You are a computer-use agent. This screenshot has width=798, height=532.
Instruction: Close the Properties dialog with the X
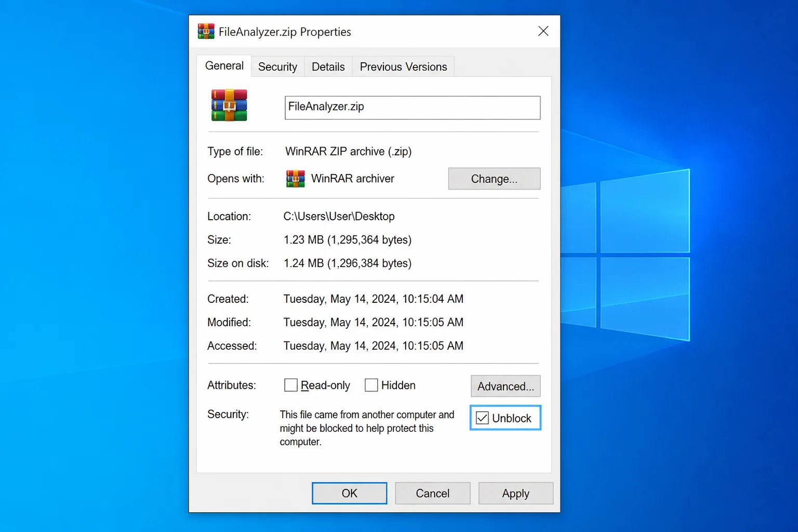coord(543,31)
